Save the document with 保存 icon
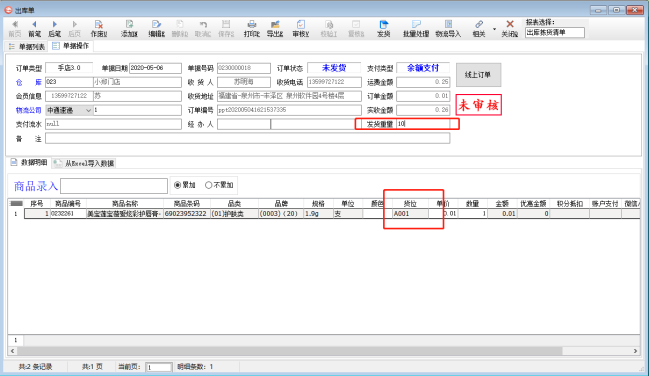 click(x=226, y=29)
